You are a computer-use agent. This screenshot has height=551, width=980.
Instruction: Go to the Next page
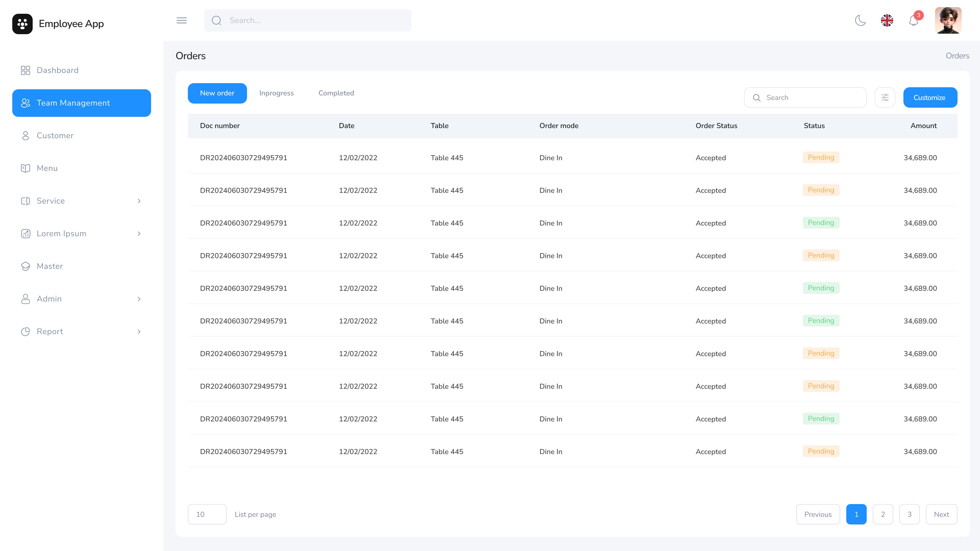point(941,514)
